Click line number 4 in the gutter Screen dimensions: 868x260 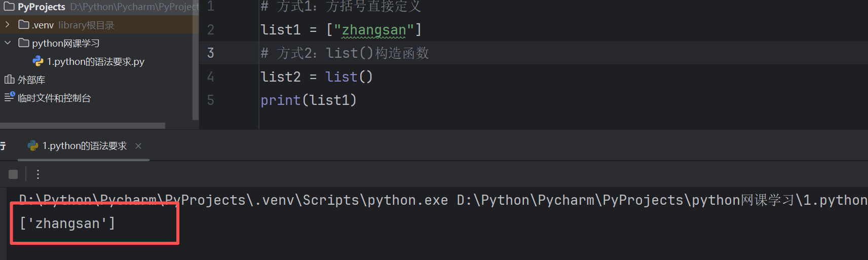click(x=211, y=77)
